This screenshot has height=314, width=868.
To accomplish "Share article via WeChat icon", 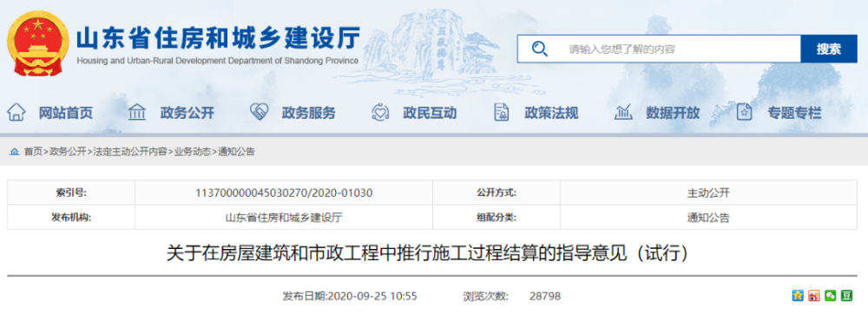I will (831, 295).
